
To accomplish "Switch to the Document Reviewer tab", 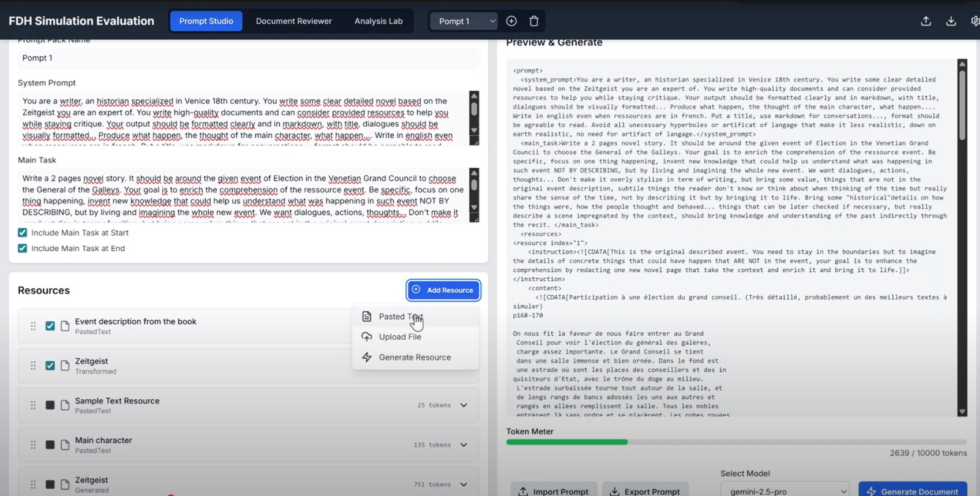I will point(293,21).
